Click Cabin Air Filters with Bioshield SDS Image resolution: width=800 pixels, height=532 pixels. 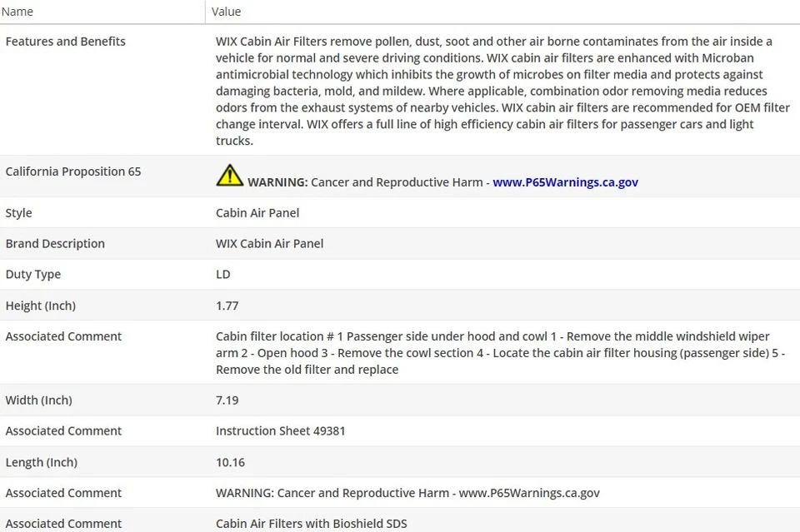311,524
